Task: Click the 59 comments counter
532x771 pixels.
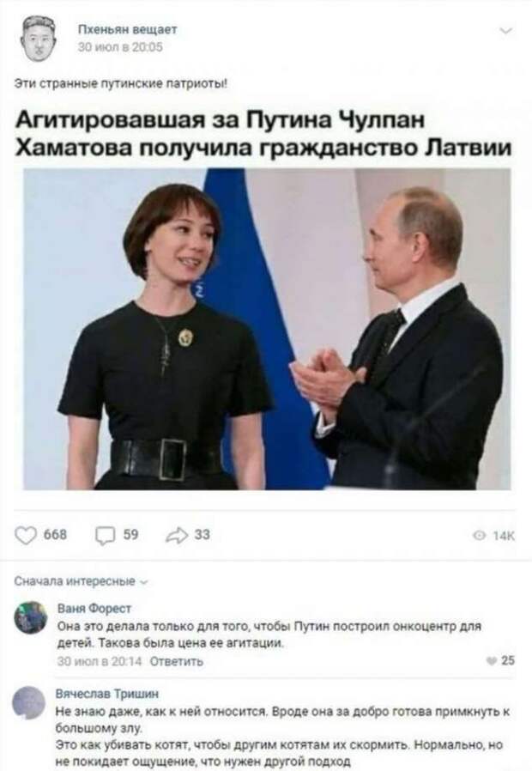Action: pos(130,535)
